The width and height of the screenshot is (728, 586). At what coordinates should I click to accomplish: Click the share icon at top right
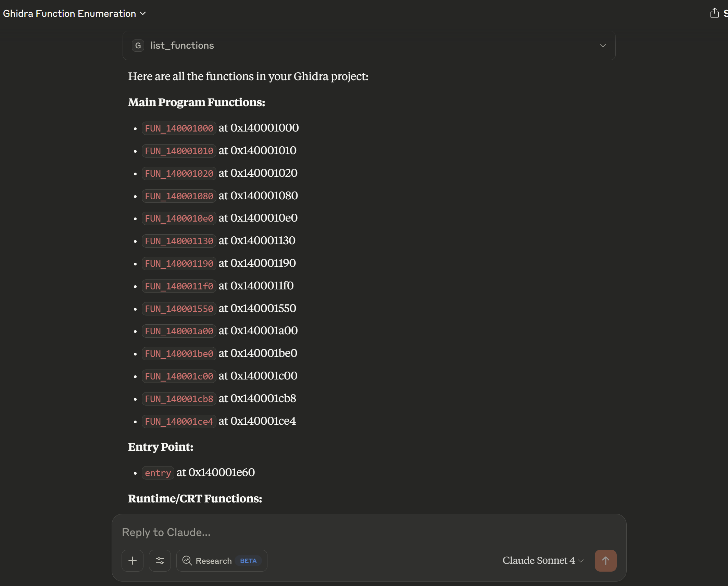[714, 13]
